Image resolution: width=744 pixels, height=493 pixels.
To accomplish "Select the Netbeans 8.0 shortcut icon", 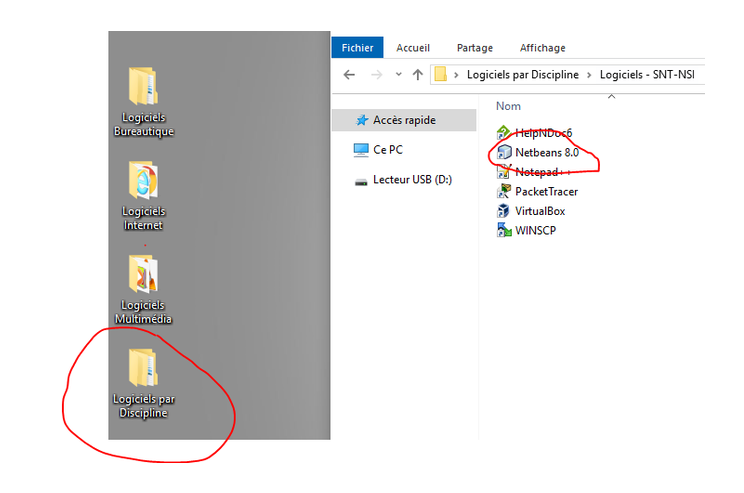I will click(504, 152).
